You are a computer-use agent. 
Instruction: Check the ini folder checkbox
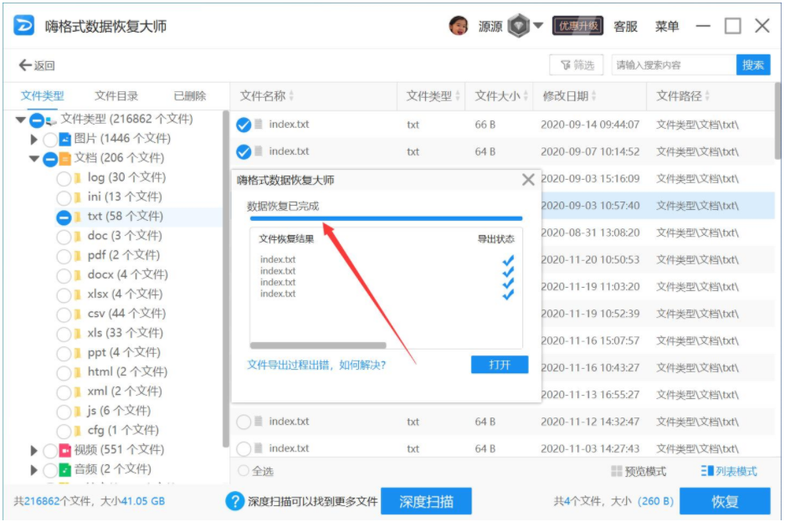[x=64, y=198]
